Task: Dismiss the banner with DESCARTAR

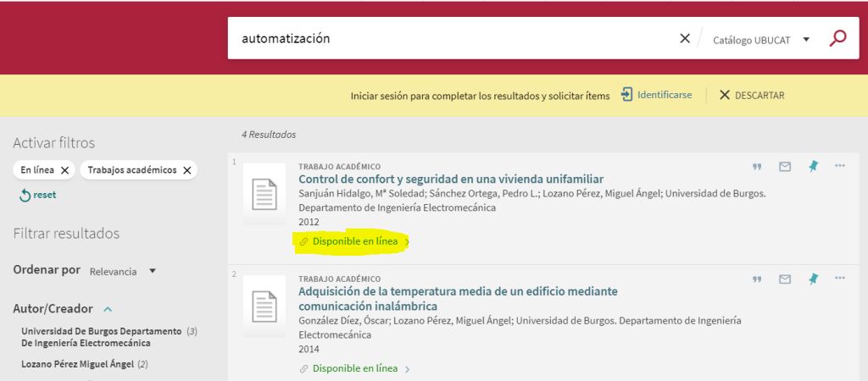Action: 751,95
